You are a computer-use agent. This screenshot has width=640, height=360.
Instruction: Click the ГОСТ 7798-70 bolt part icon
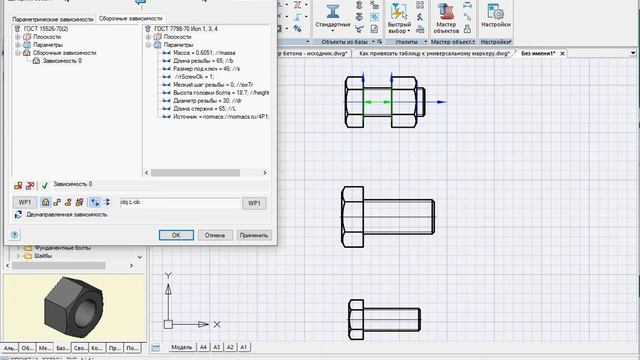pyautogui.click(x=148, y=29)
